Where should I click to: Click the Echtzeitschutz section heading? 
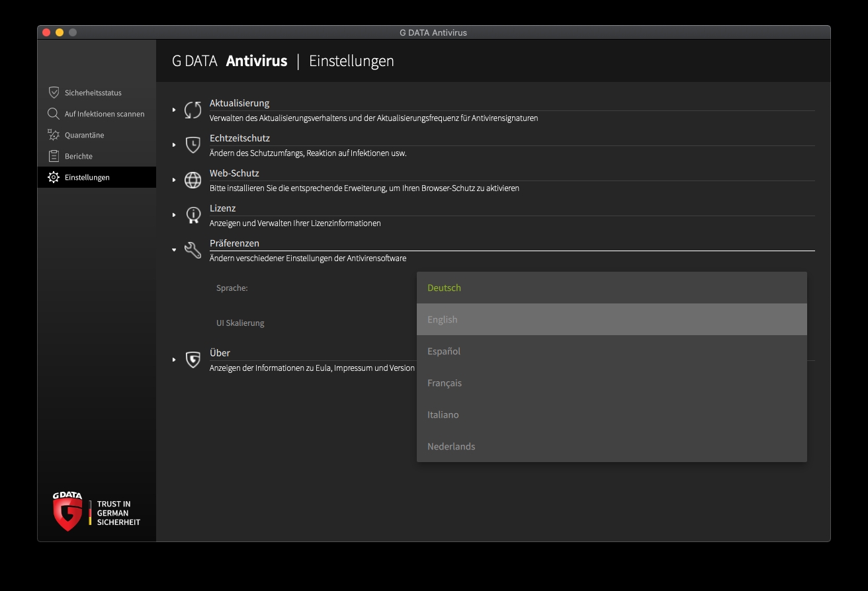pyautogui.click(x=239, y=138)
